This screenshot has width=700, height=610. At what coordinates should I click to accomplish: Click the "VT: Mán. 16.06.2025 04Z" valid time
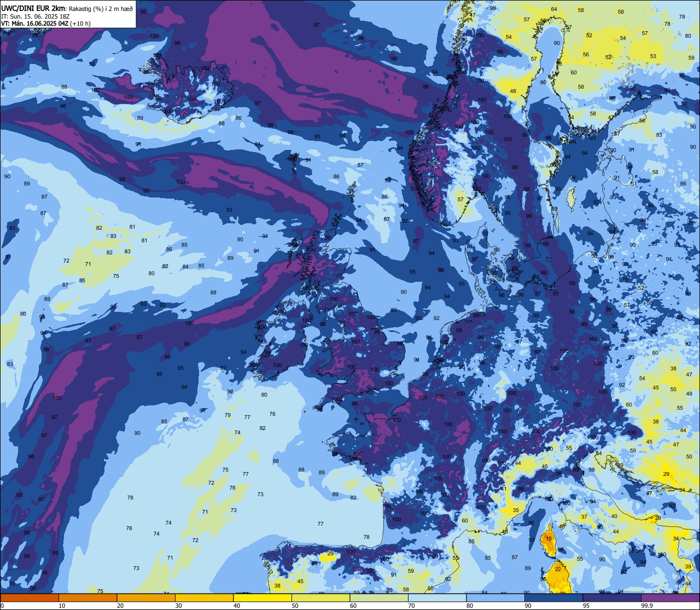pos(34,24)
